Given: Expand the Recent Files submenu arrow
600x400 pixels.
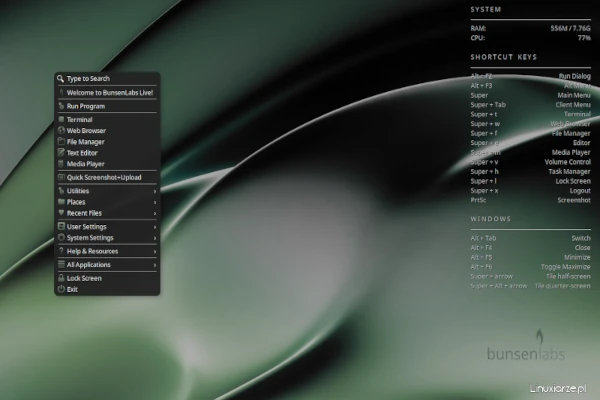Looking at the screenshot, I should [155, 213].
